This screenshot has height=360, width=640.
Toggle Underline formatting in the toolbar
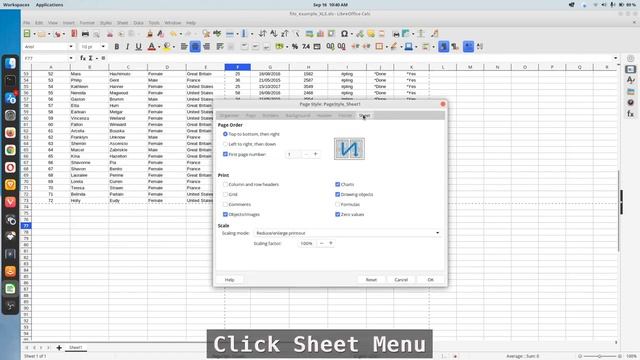pos(138,47)
